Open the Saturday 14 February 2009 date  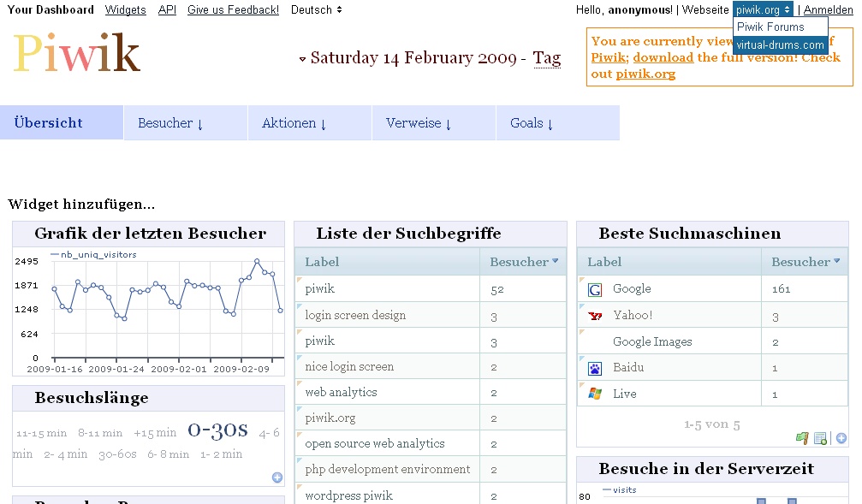pos(413,57)
